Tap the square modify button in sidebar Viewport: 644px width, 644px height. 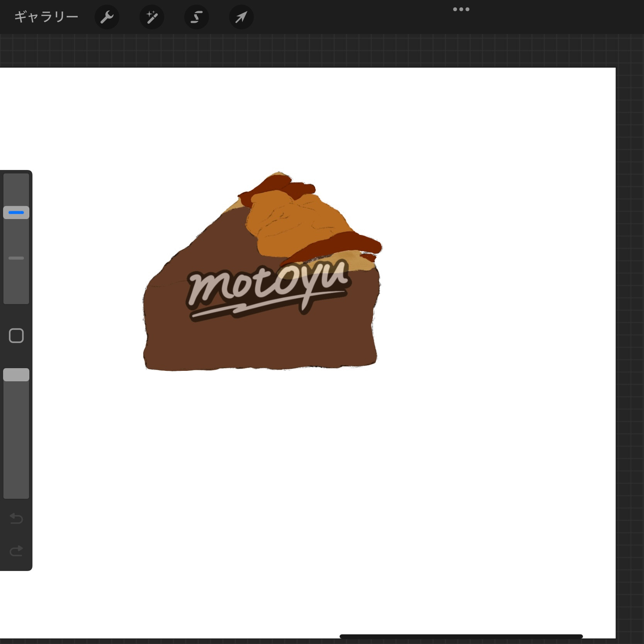point(16,336)
